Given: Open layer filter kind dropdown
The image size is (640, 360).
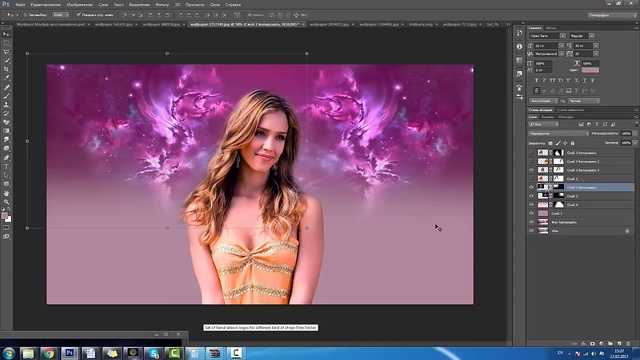Looking at the screenshot, I should point(544,124).
